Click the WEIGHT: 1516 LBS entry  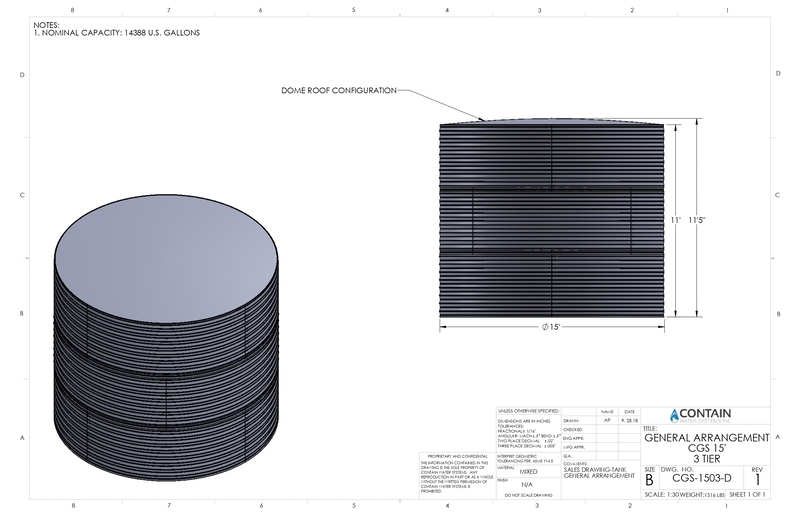click(702, 495)
